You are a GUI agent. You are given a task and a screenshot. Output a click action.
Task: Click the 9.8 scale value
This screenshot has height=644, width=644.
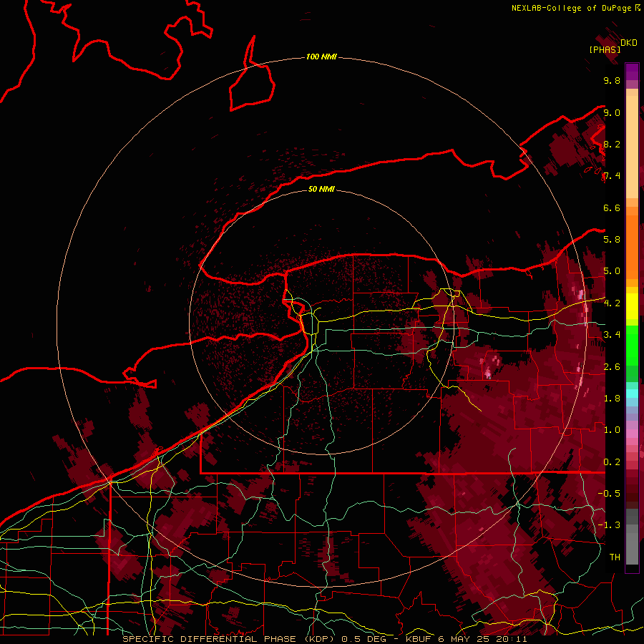(x=612, y=80)
